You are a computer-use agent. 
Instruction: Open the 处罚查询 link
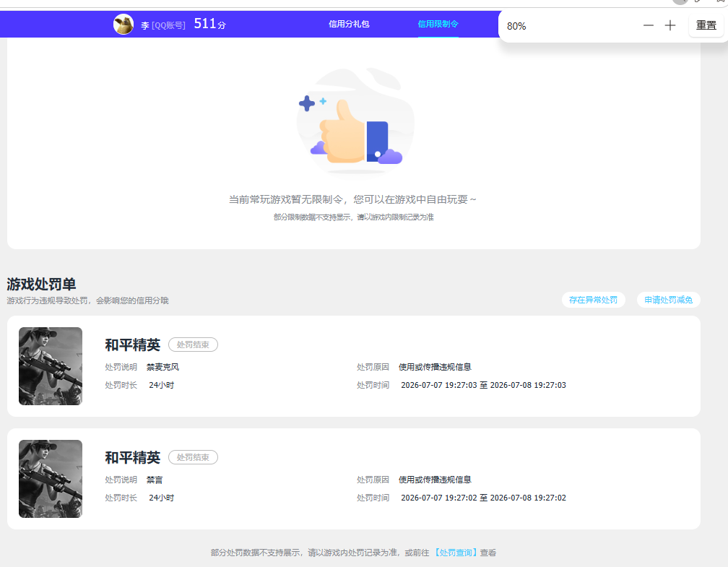click(456, 553)
